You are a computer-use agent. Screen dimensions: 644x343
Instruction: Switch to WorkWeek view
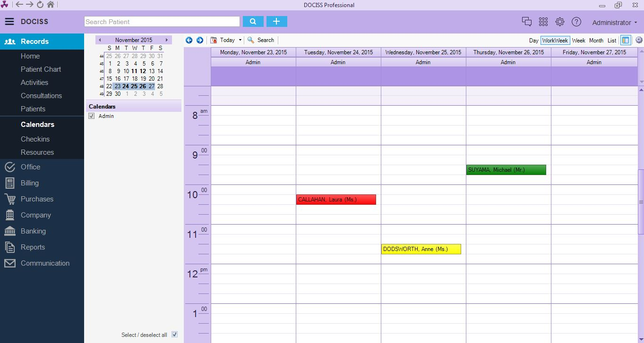click(x=555, y=41)
